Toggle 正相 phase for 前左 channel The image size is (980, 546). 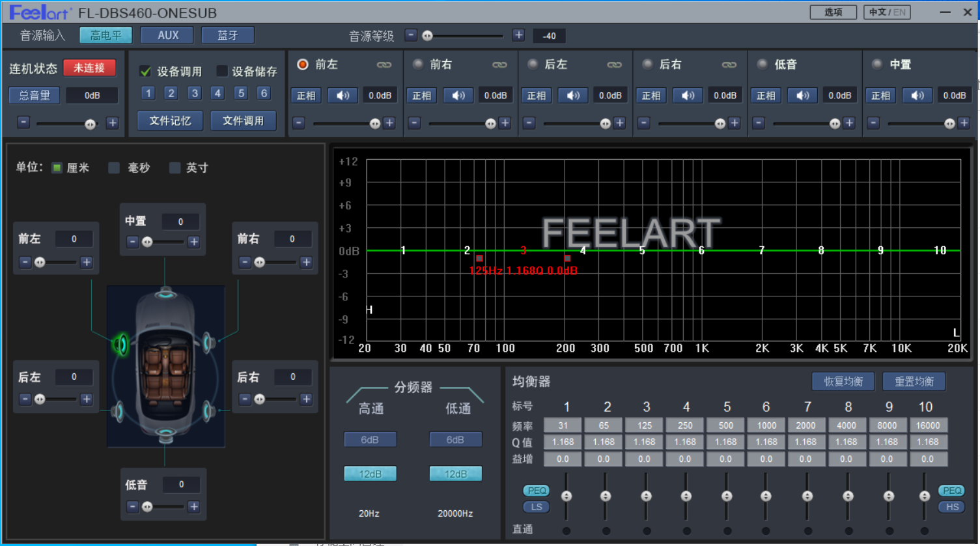pyautogui.click(x=306, y=96)
